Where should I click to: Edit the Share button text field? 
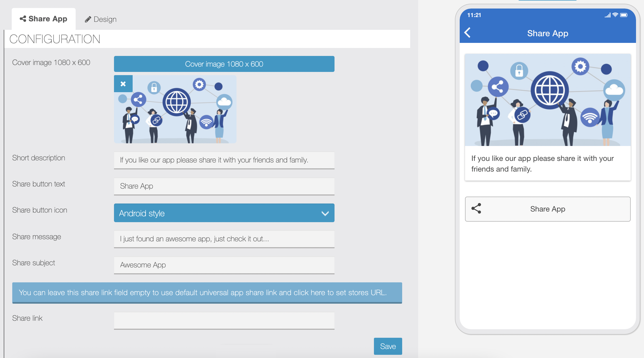(x=224, y=186)
